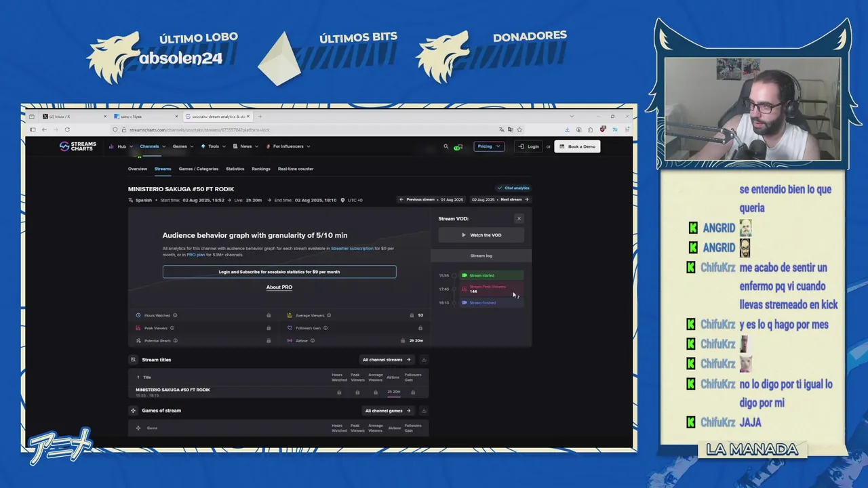Click the Games of stream section icon
The image size is (868, 488).
(x=134, y=411)
